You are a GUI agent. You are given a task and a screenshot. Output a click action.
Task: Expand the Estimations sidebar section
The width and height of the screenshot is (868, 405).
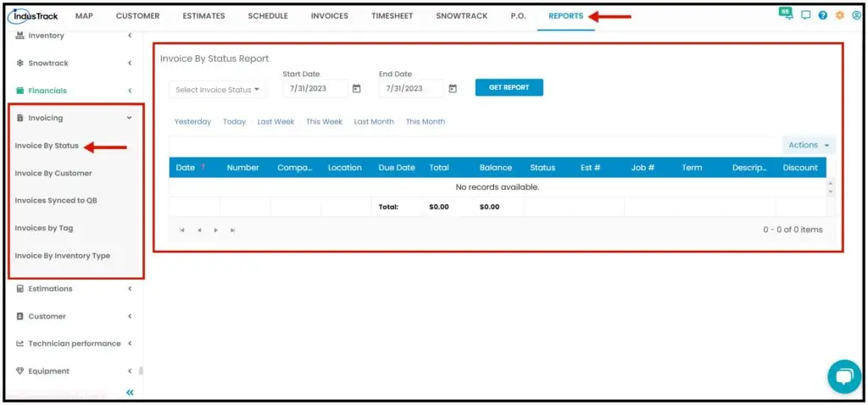pyautogui.click(x=73, y=289)
